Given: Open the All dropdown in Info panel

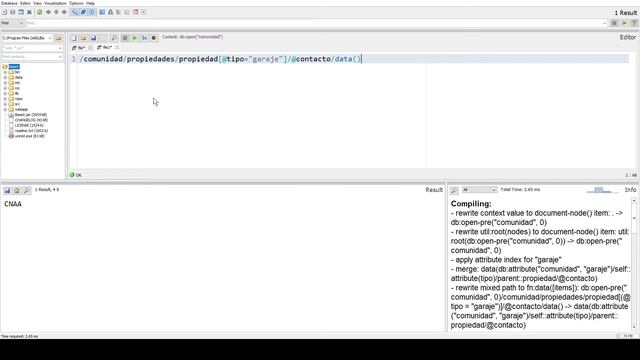Looking at the screenshot, I should coord(479,190).
